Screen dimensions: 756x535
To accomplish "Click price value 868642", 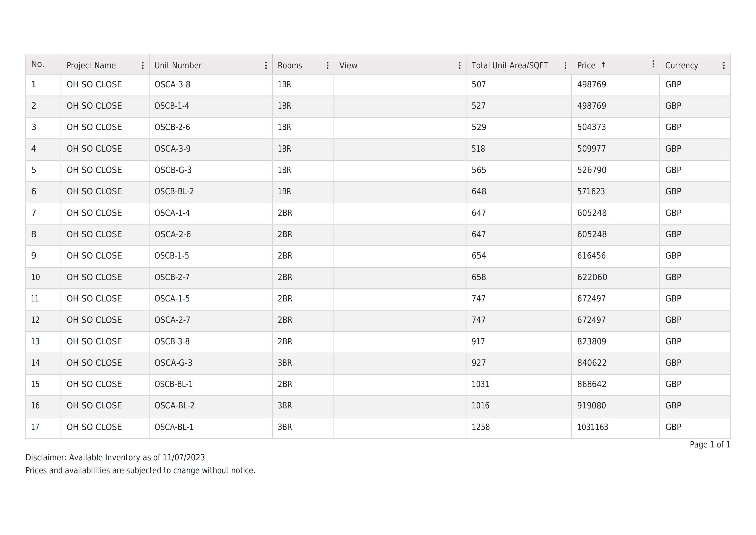I will [592, 384].
